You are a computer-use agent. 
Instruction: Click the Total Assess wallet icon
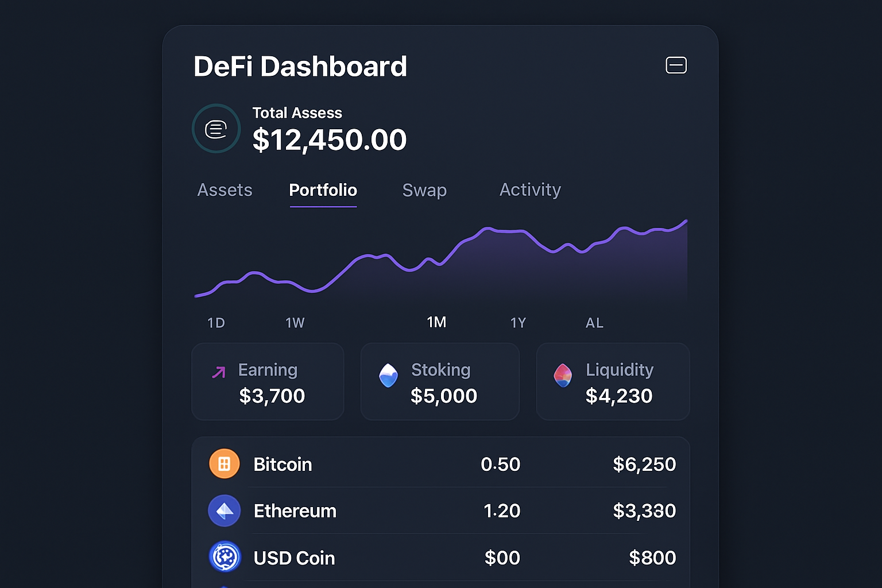[216, 128]
